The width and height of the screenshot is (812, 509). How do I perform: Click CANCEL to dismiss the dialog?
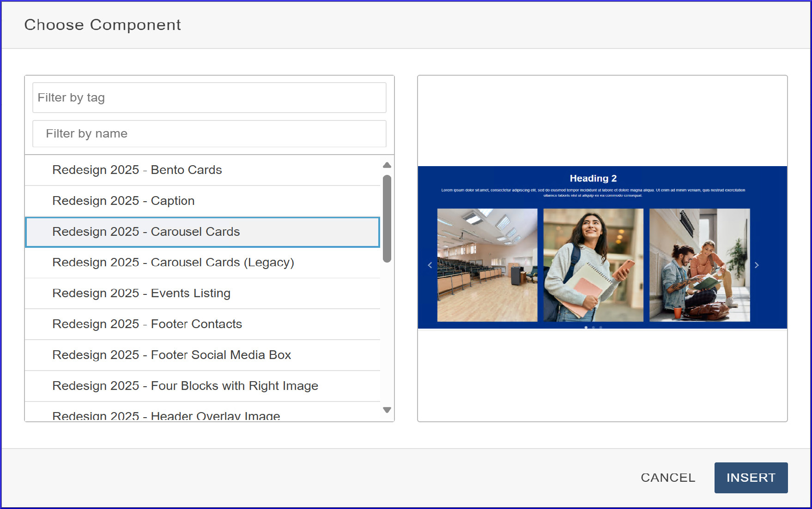(667, 478)
